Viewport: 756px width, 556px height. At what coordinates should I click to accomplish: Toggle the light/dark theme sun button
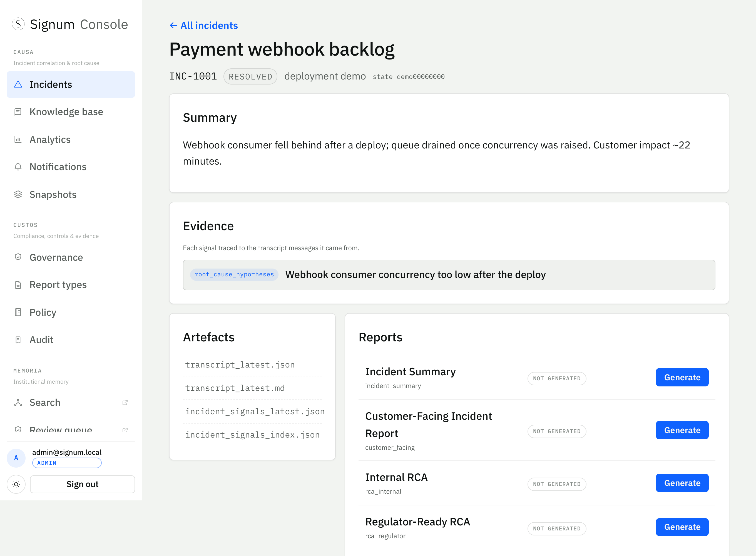point(16,484)
